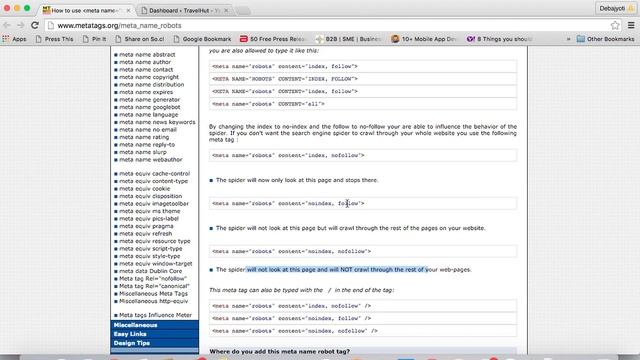Open the B2B SME Business bookmark

pyautogui.click(x=348, y=39)
